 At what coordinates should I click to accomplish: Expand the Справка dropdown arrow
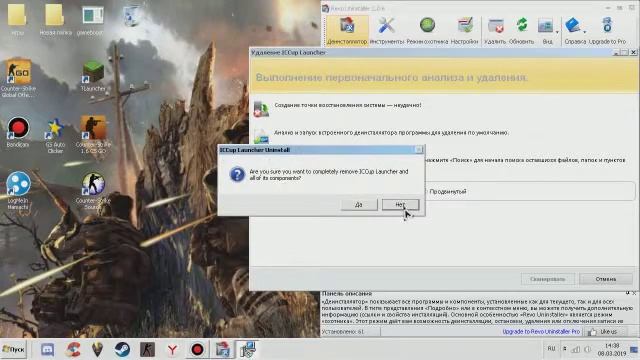pyautogui.click(x=584, y=32)
